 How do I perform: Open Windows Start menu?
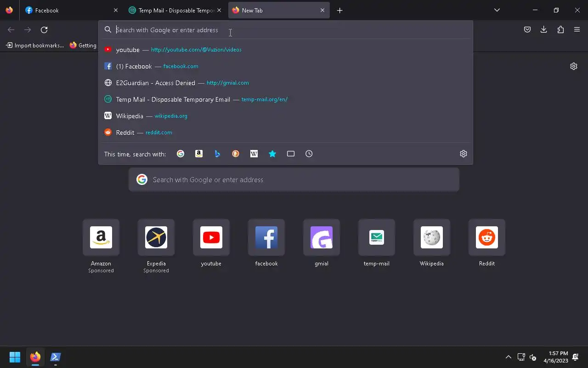pyautogui.click(x=15, y=357)
